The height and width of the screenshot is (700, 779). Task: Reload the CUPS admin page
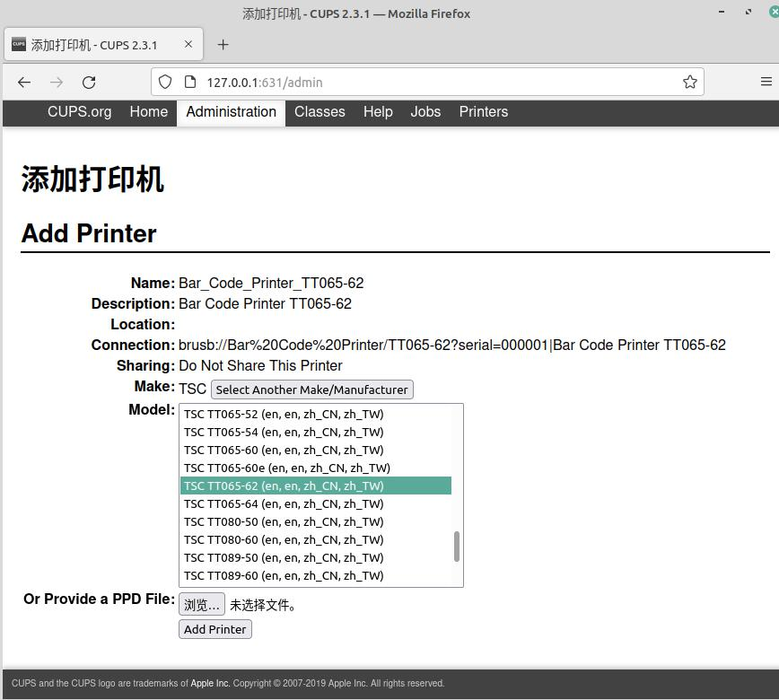(x=89, y=82)
